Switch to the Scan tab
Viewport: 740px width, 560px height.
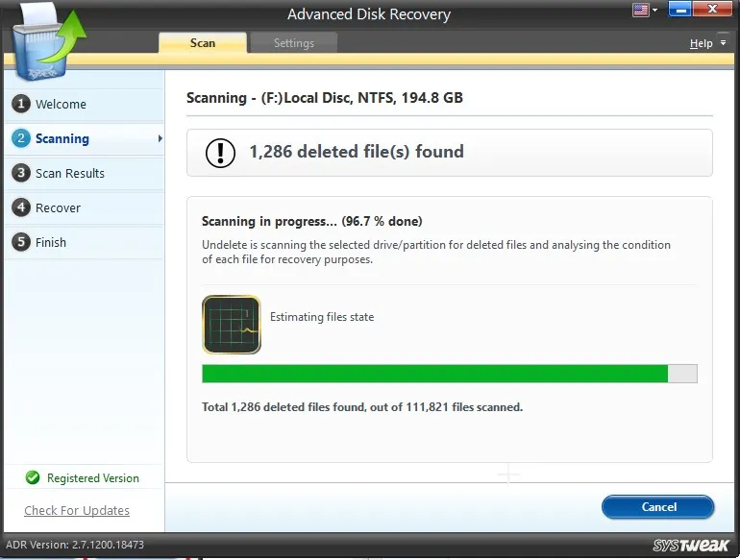tap(203, 43)
